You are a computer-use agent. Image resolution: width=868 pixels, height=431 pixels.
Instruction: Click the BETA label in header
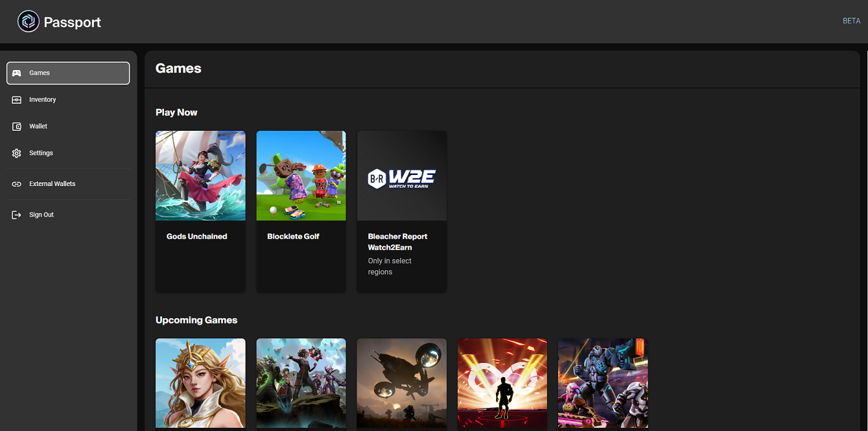pos(851,21)
